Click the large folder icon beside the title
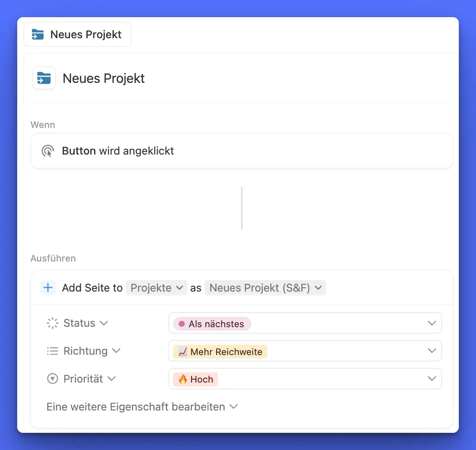 [44, 78]
